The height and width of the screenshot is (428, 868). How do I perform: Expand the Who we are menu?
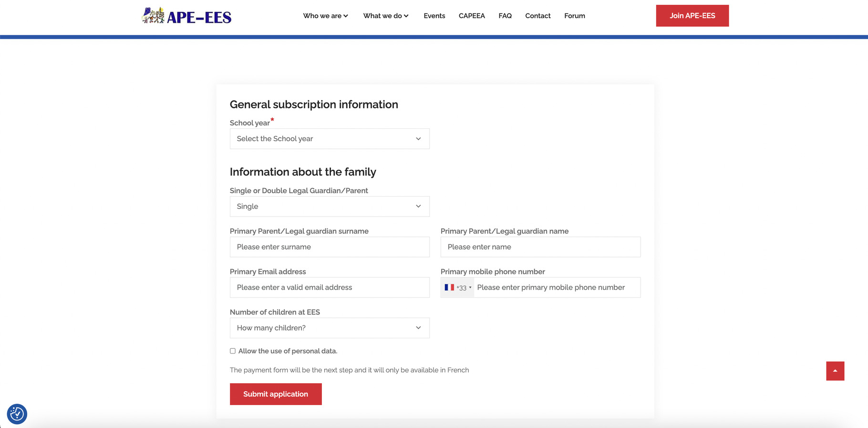326,16
